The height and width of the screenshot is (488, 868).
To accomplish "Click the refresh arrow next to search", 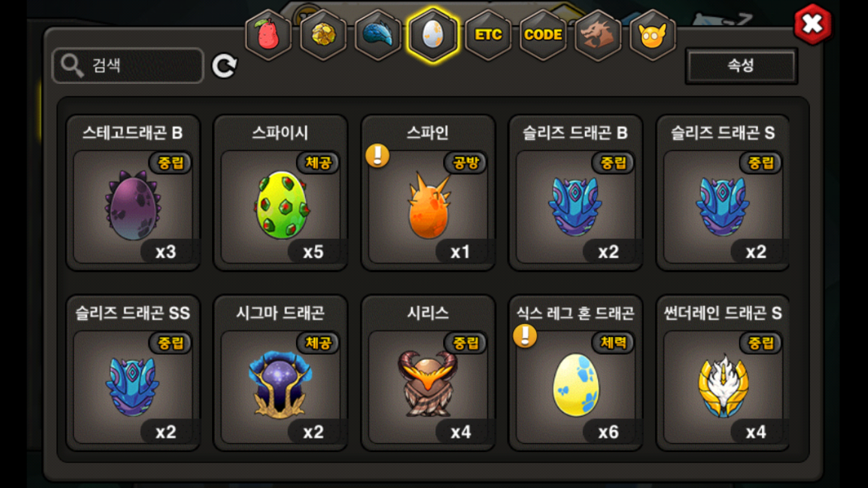I will click(x=224, y=66).
